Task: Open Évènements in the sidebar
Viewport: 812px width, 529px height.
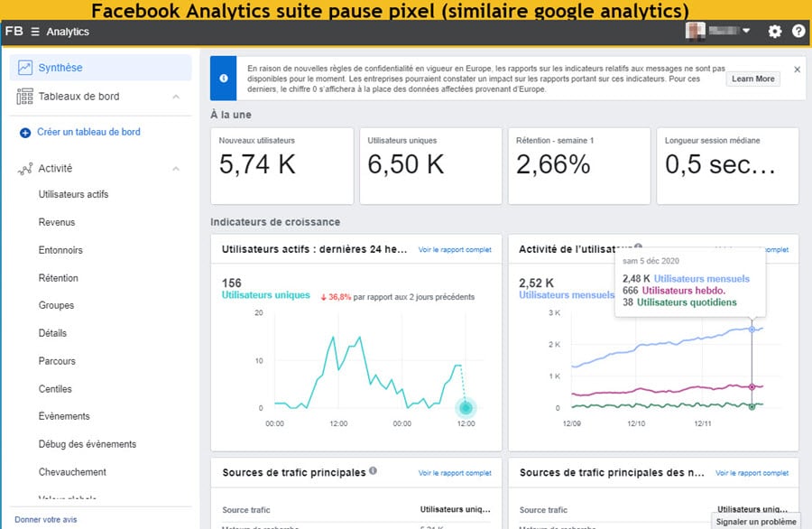Action: click(64, 416)
